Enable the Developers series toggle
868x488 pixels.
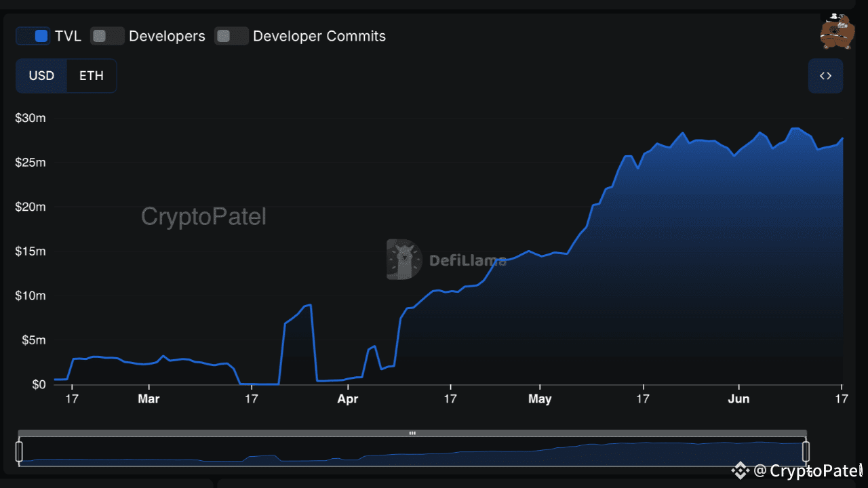108,37
